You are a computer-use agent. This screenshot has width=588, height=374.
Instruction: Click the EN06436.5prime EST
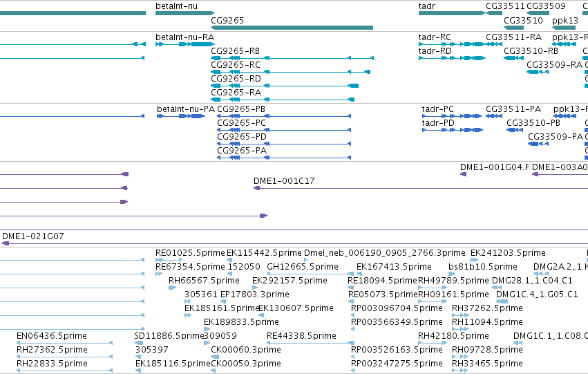tap(64, 344)
